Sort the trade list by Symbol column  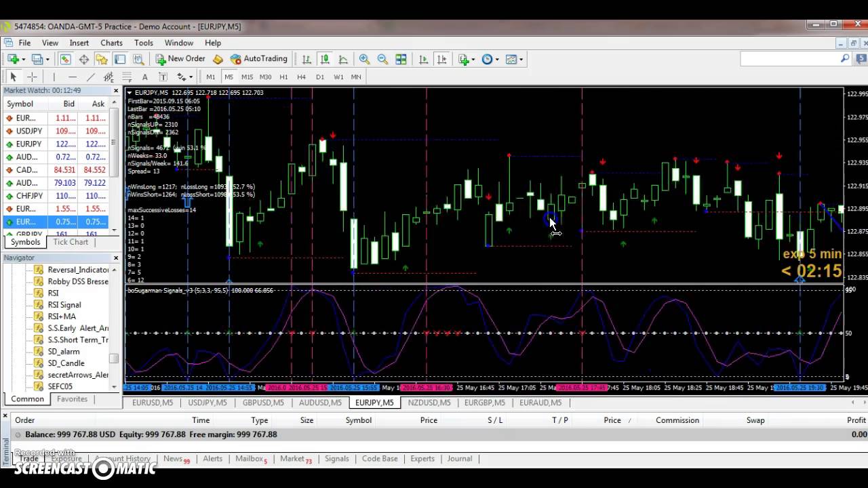(358, 420)
